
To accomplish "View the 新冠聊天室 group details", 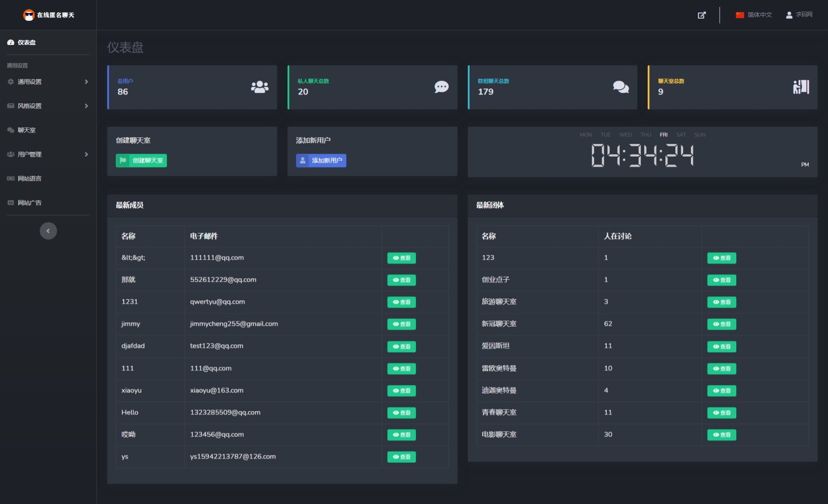I will [x=721, y=324].
